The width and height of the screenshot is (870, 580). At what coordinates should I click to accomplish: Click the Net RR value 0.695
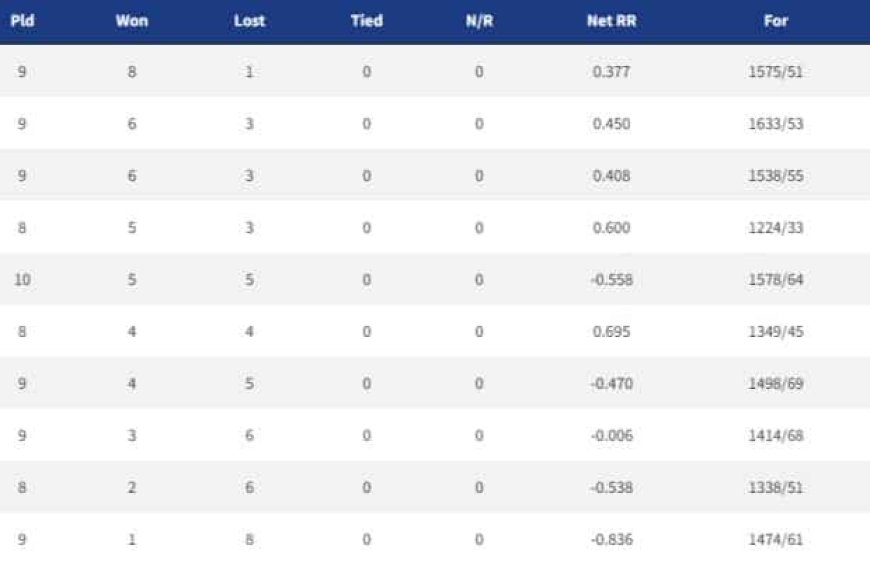point(611,332)
